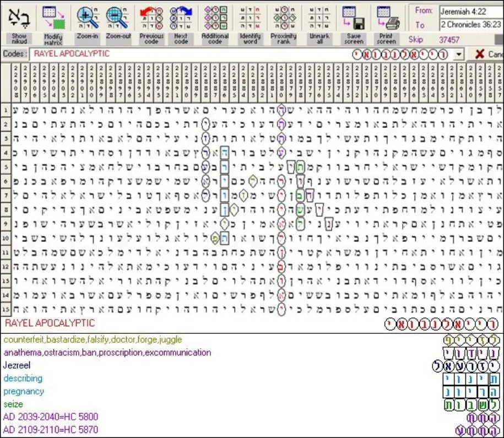
Task: Open Additional code tool
Action: click(x=215, y=18)
